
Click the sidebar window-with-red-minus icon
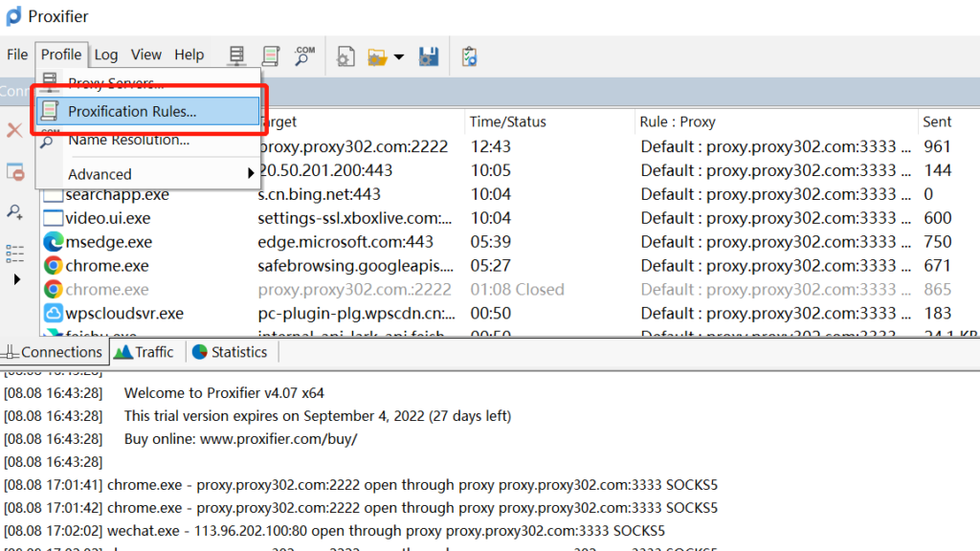(14, 171)
